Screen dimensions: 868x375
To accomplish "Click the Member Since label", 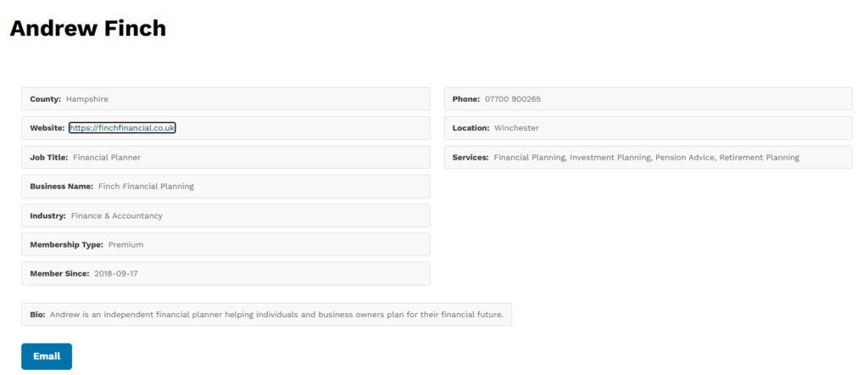I will click(x=59, y=274).
